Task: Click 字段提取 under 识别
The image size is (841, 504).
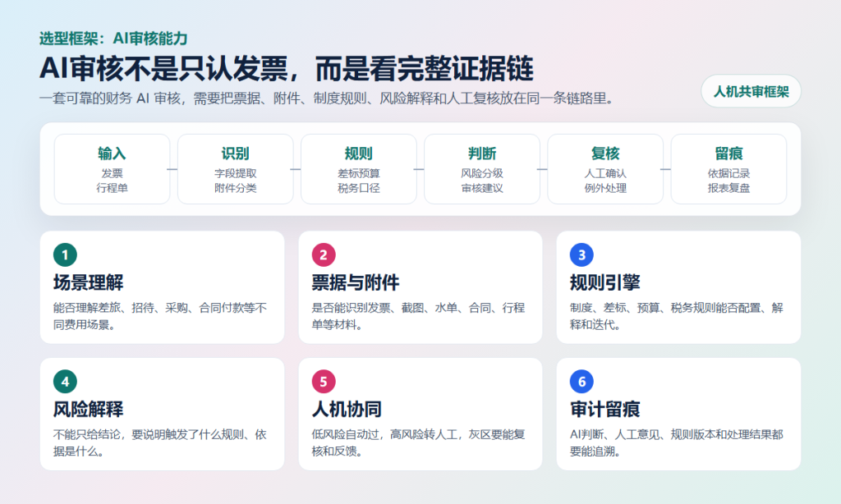Action: point(236,173)
